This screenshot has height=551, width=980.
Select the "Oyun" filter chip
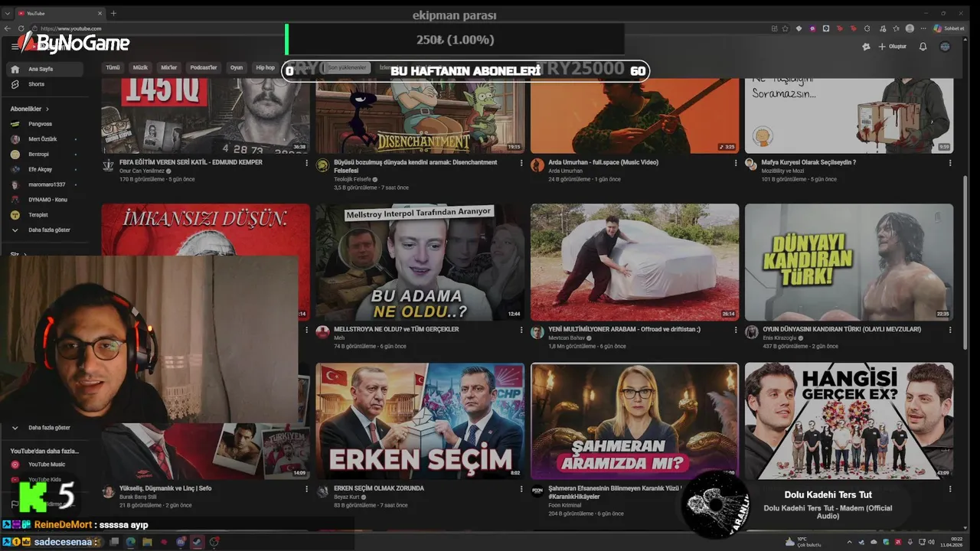(x=237, y=67)
